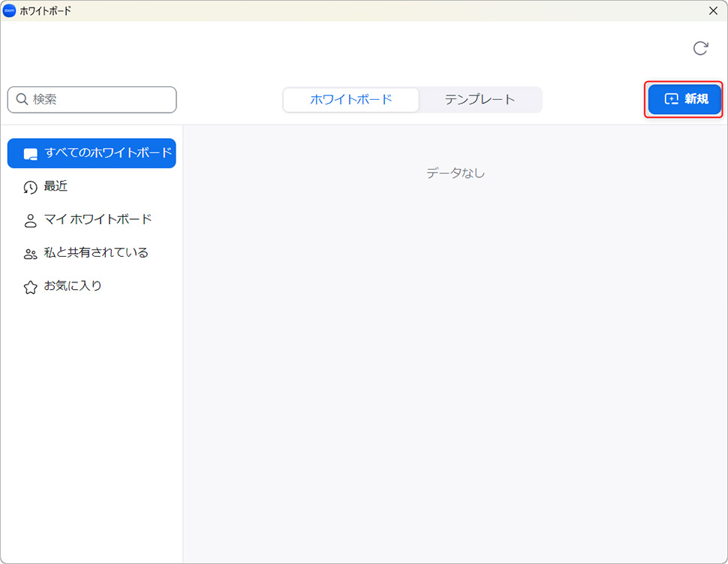This screenshot has height=564, width=728.
Task: Switch to the ホワイトボード tab
Action: pyautogui.click(x=351, y=99)
